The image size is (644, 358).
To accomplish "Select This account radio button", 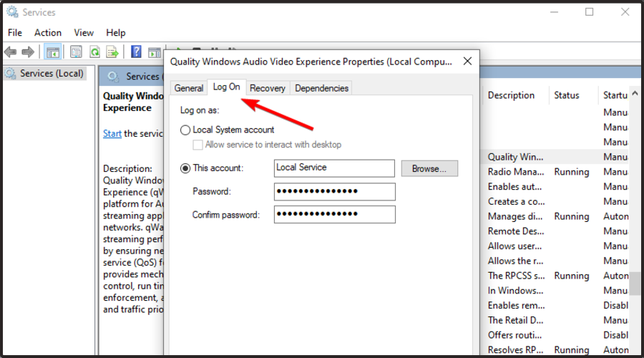I will tap(185, 168).
